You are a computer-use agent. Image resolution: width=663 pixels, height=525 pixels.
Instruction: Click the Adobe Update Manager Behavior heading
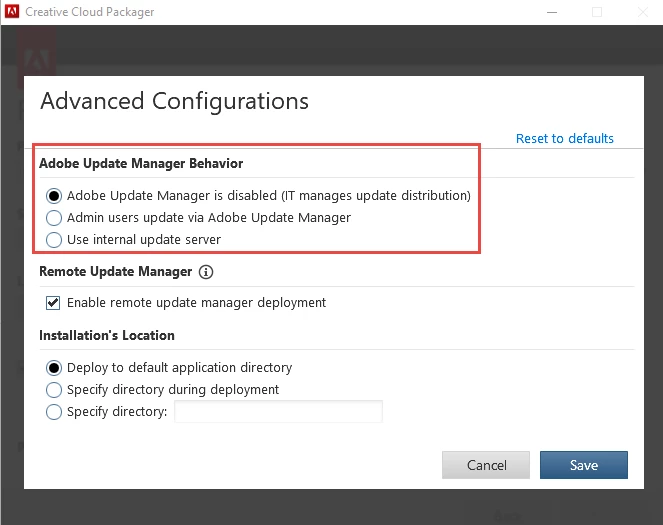coord(141,164)
